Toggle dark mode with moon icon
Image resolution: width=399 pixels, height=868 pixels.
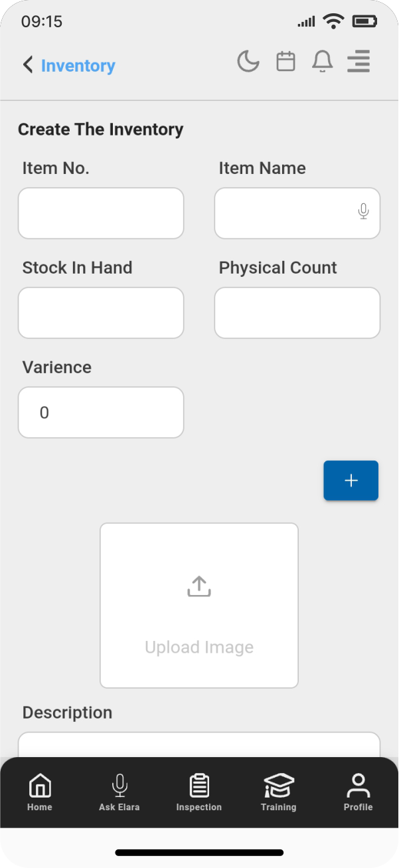coord(248,62)
